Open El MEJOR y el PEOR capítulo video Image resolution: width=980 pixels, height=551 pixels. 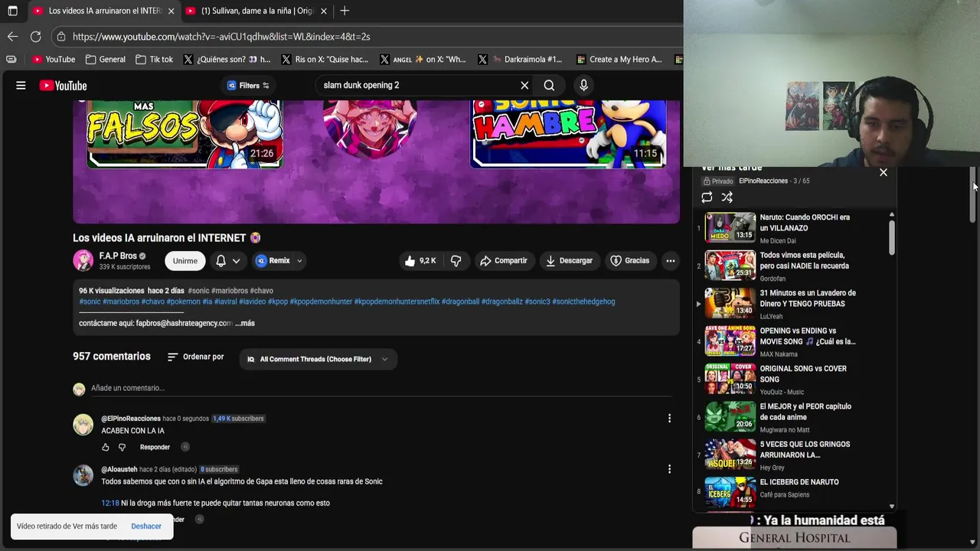click(795, 417)
